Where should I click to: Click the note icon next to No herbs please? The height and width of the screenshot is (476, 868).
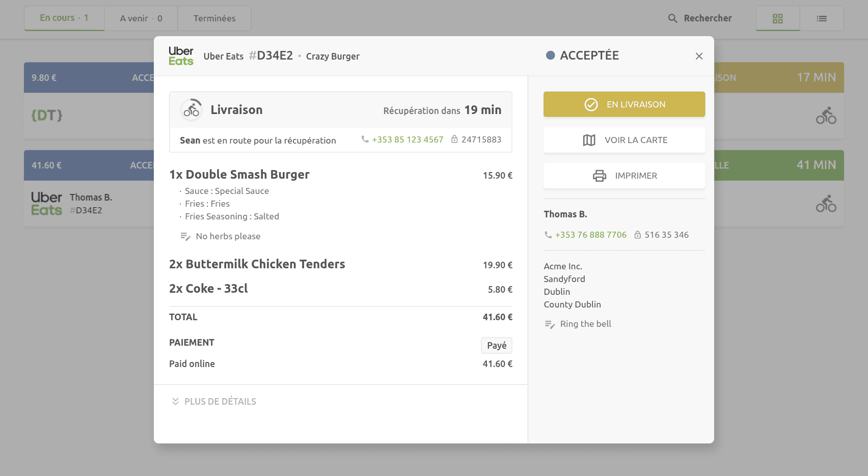click(184, 236)
